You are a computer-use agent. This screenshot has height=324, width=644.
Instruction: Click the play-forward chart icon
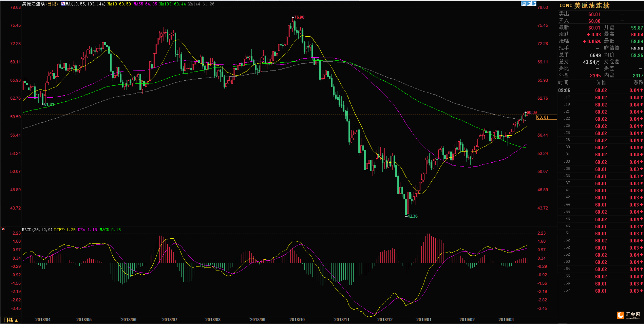tap(528, 4)
